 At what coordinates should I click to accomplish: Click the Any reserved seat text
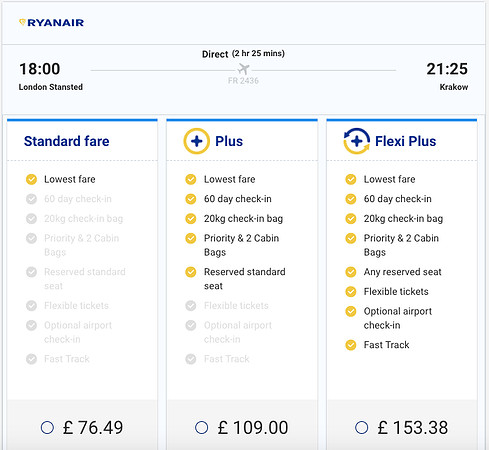tap(402, 272)
